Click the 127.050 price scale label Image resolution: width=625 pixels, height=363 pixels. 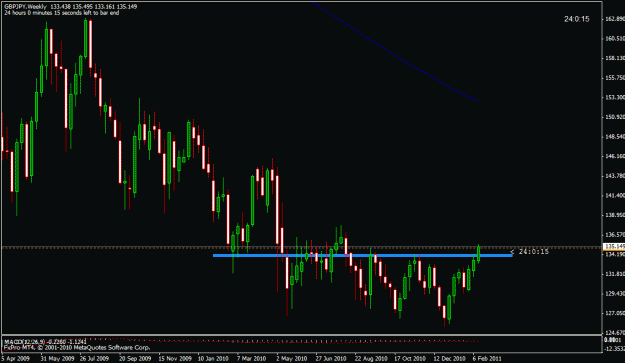615,313
